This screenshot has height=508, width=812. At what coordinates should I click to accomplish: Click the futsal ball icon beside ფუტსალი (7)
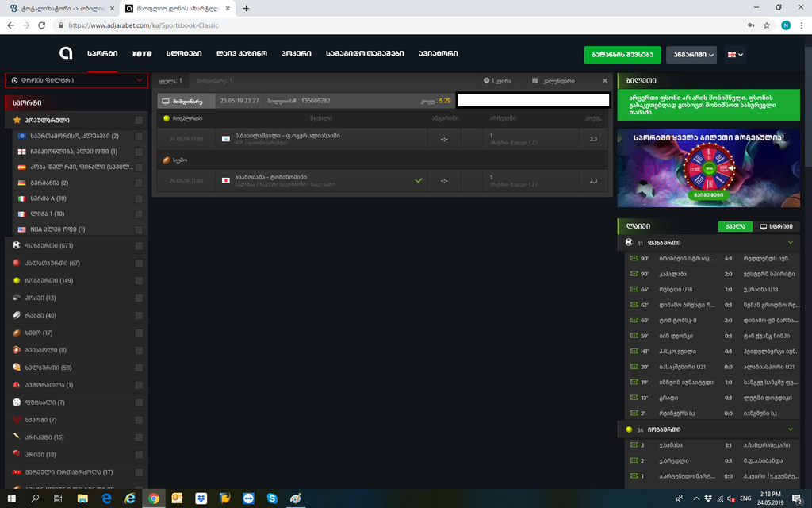coord(17,402)
